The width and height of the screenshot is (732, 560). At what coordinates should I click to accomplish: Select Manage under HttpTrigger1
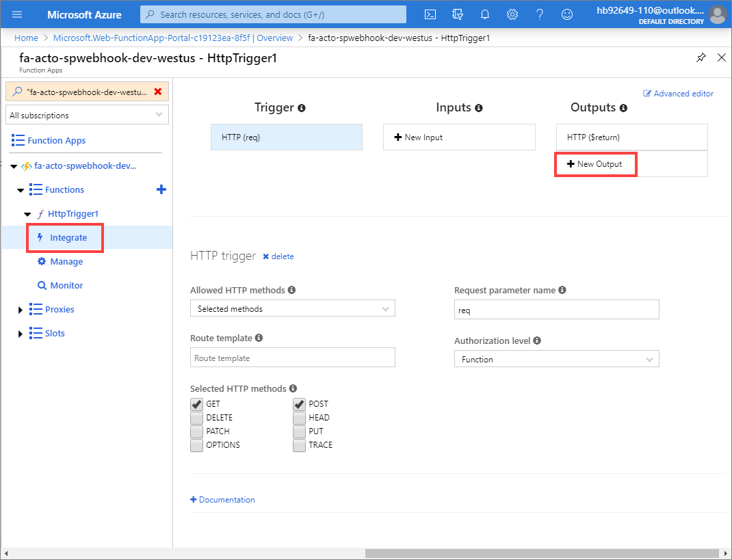(66, 261)
